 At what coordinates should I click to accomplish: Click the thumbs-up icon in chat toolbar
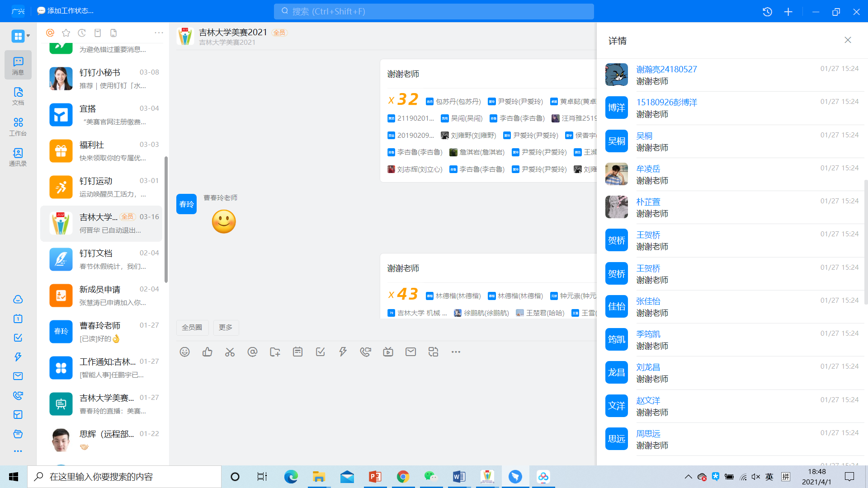click(207, 352)
